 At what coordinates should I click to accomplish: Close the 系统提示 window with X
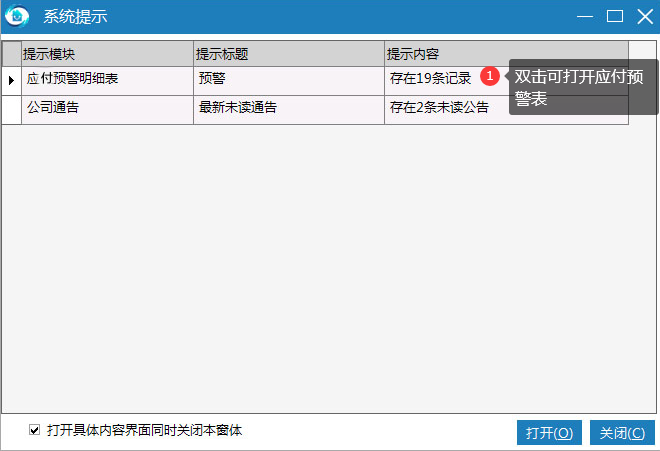pos(645,16)
